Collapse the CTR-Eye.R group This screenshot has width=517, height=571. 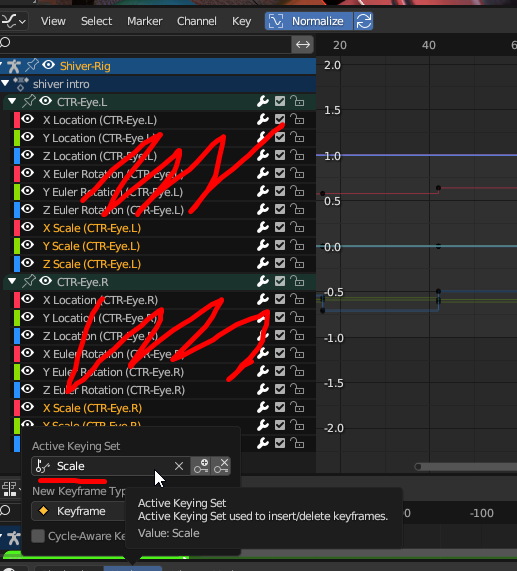12,281
